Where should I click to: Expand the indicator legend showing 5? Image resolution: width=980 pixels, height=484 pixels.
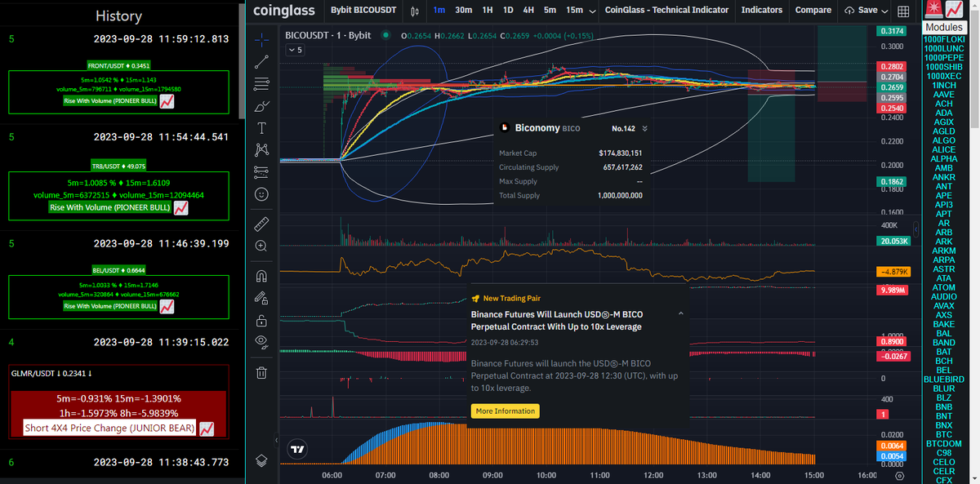pyautogui.click(x=295, y=51)
